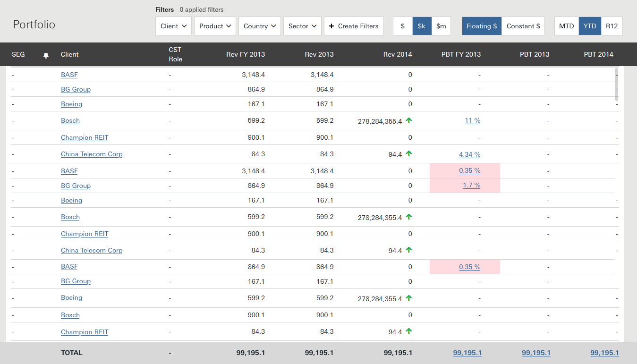Click the bell notification icon in table header
The image size is (637, 364).
pos(46,55)
